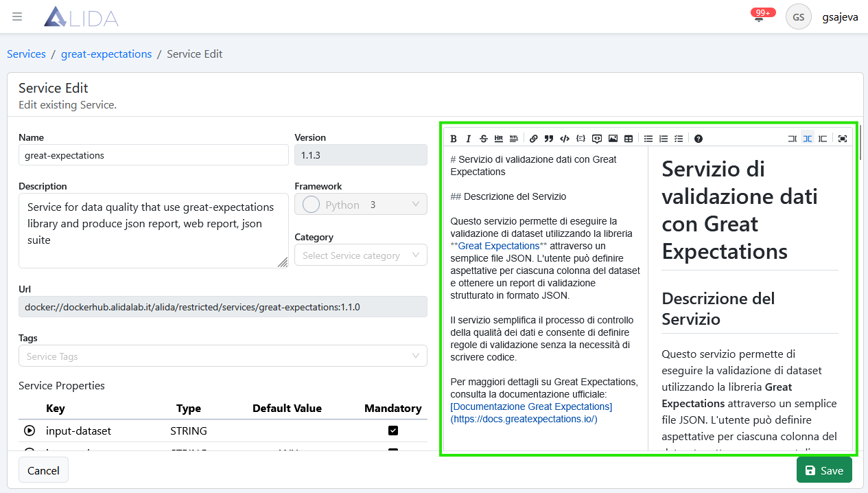The height and width of the screenshot is (493, 868).
Task: Go to Services breadcrumb link
Action: tap(26, 54)
